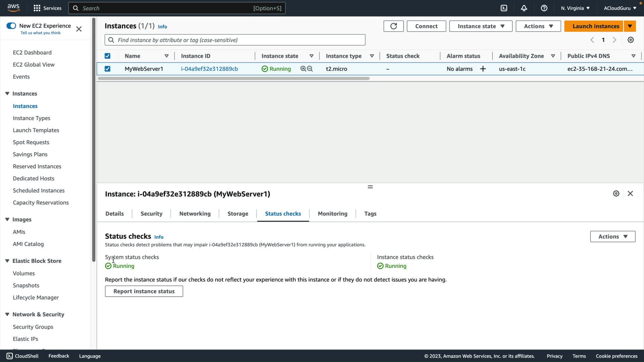
Task: Add an alarm with the plus icon
Action: pos(483,69)
